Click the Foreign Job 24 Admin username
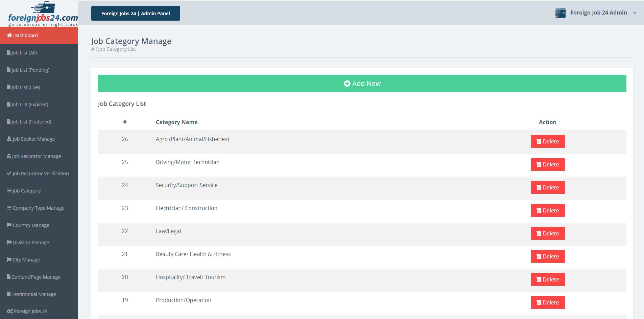The width and height of the screenshot is (644, 319). point(599,13)
